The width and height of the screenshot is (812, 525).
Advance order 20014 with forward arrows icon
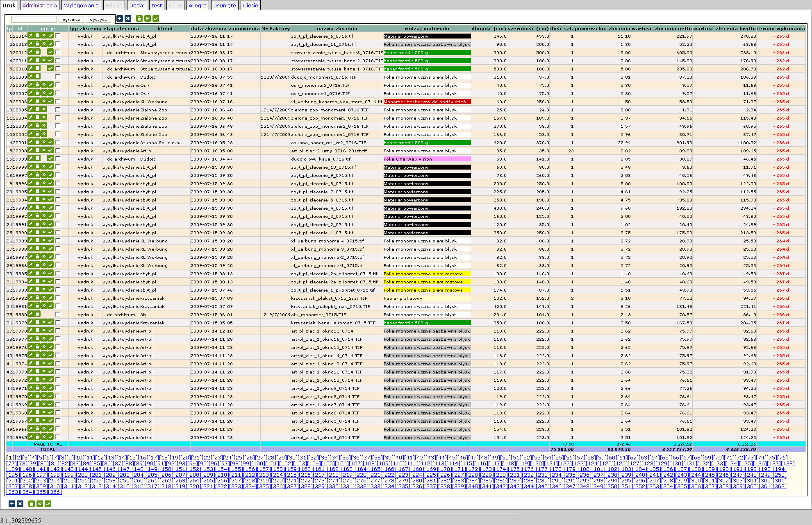(44, 36)
